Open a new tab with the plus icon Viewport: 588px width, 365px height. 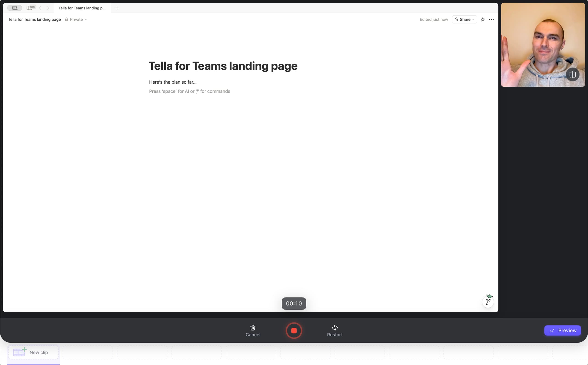(x=117, y=8)
